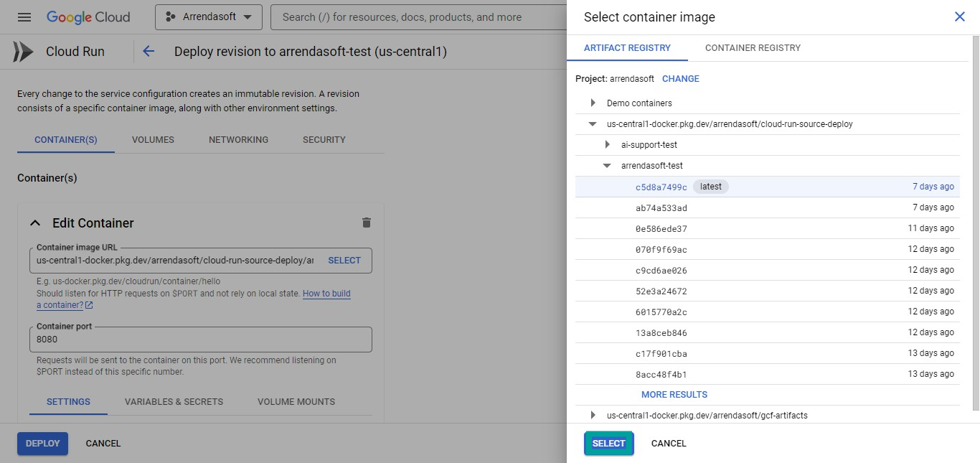Open the Settings sub-tab
The width and height of the screenshot is (980, 463).
[68, 402]
